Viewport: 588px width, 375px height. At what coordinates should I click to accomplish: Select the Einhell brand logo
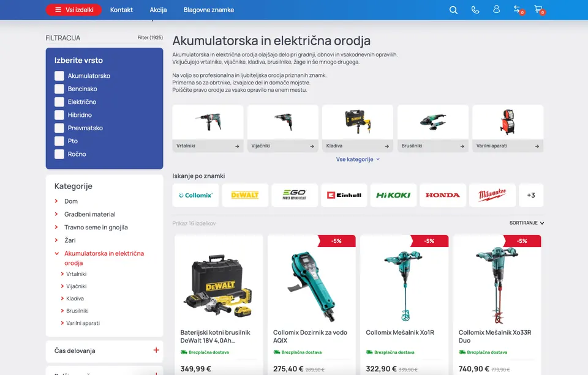pyautogui.click(x=344, y=195)
